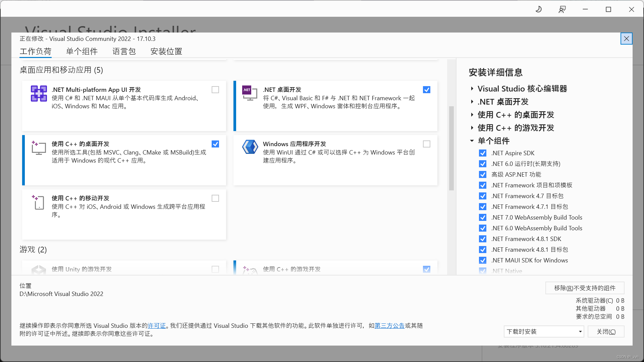This screenshot has width=644, height=362.
Task: Switch to the individual components tab
Action: click(82, 51)
